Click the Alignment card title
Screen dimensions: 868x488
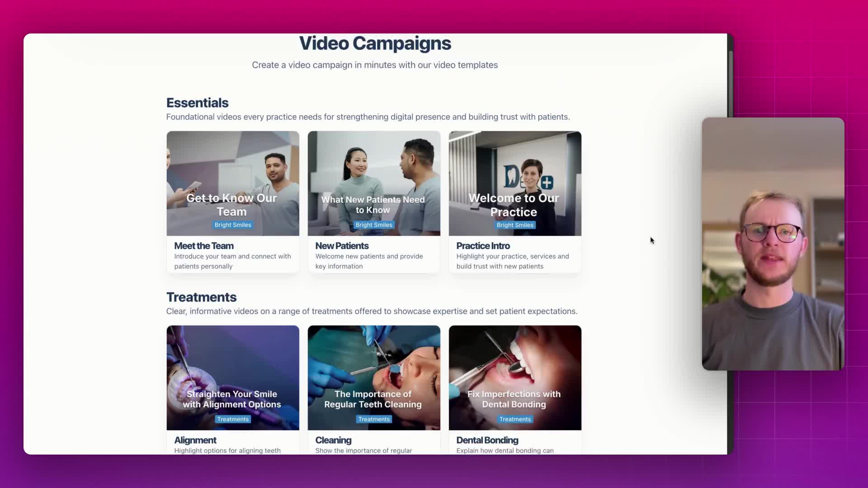coord(195,440)
